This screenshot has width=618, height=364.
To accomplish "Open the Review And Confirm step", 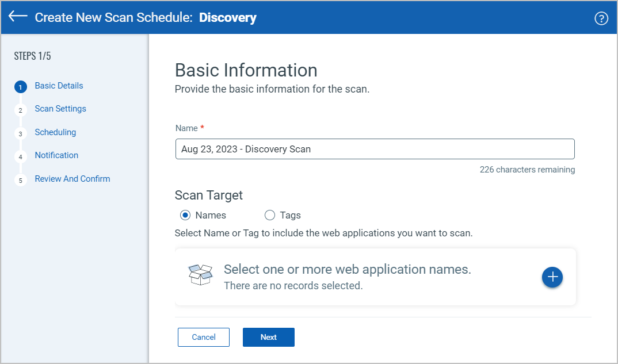I will [x=72, y=179].
